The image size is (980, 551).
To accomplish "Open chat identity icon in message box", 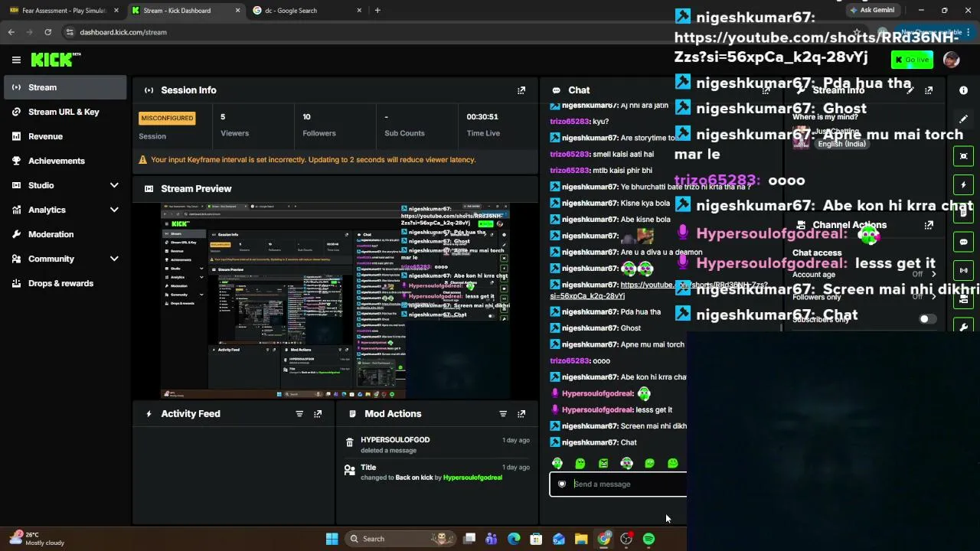I will (x=562, y=484).
